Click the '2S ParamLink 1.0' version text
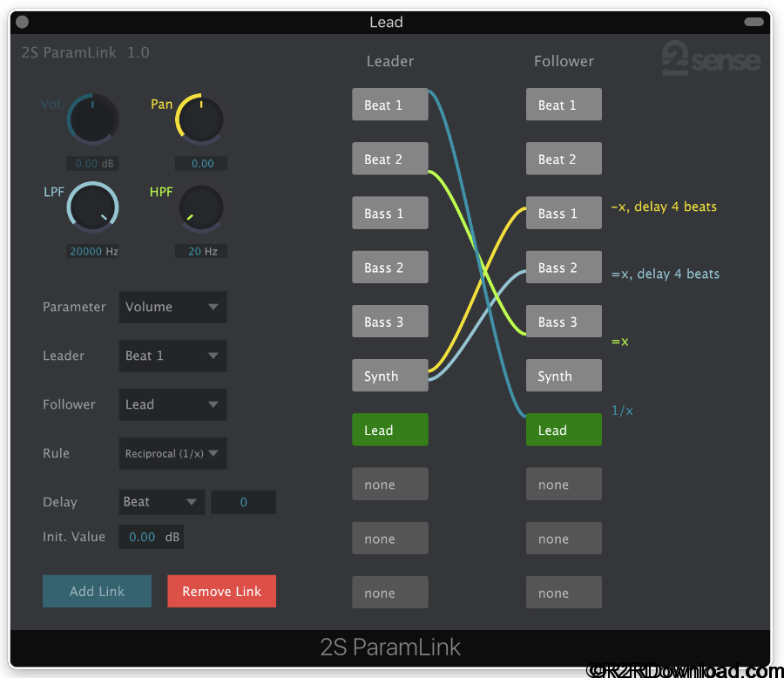This screenshot has height=678, width=784. pos(85,52)
